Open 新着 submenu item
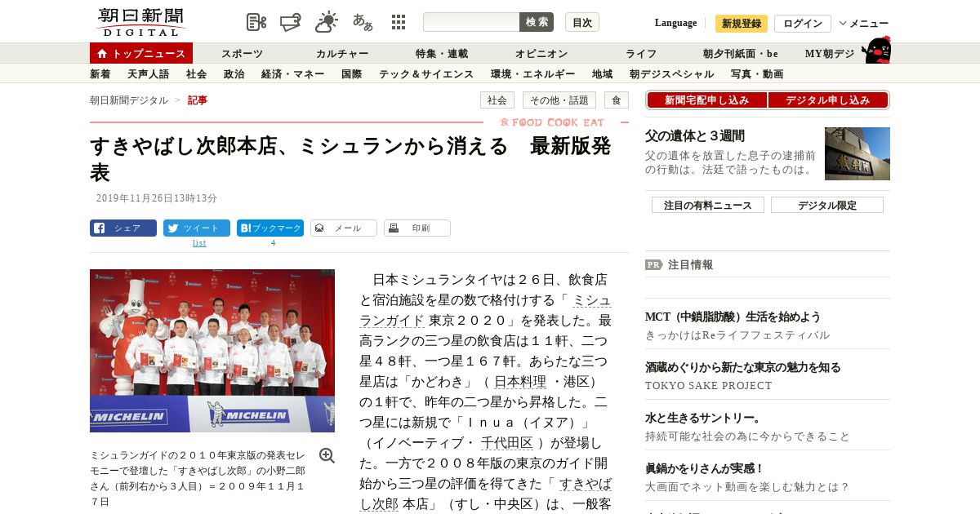The height and width of the screenshot is (514, 980). (100, 74)
